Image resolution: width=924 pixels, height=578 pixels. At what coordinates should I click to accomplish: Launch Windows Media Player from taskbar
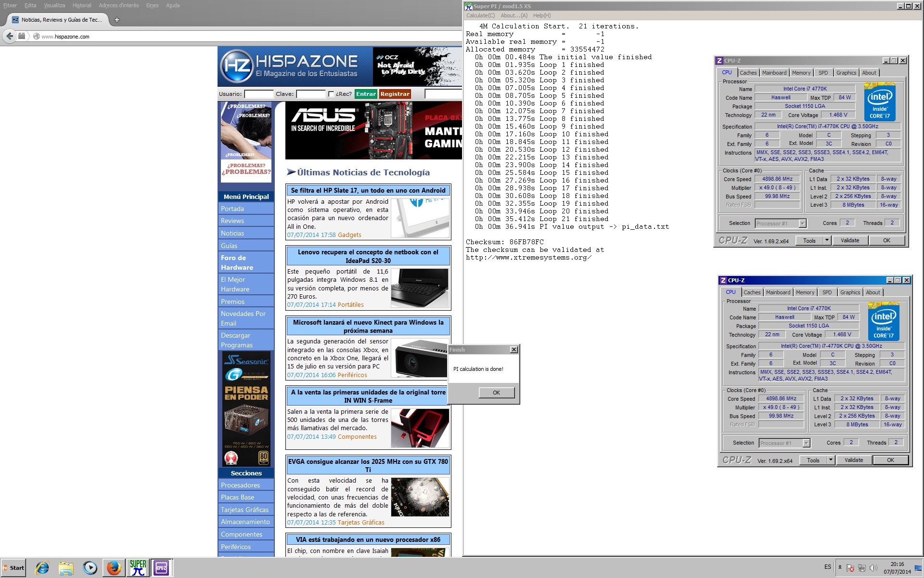pyautogui.click(x=90, y=568)
